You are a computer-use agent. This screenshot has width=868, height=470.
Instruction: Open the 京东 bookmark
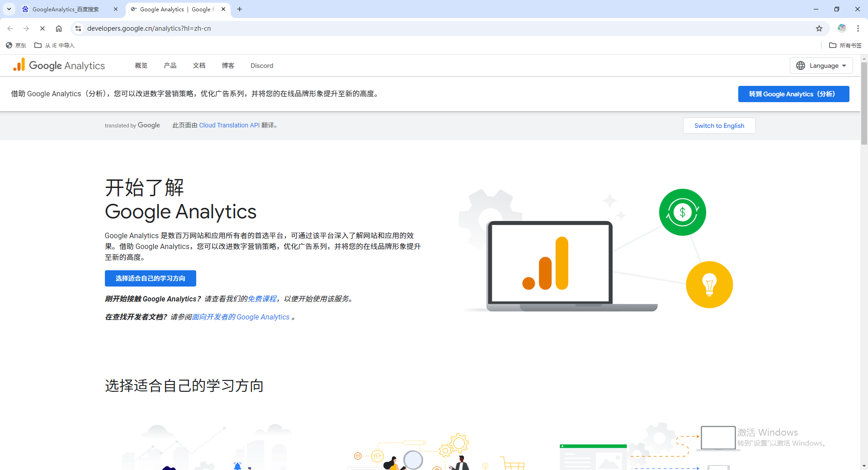tap(16, 45)
